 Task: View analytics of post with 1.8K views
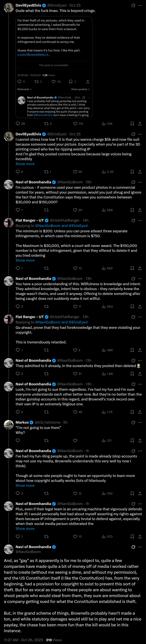point(107,374)
